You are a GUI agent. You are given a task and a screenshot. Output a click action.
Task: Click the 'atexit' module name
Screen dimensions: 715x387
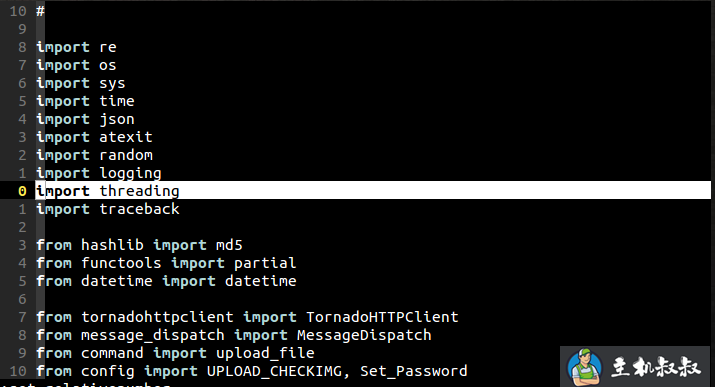coord(126,137)
